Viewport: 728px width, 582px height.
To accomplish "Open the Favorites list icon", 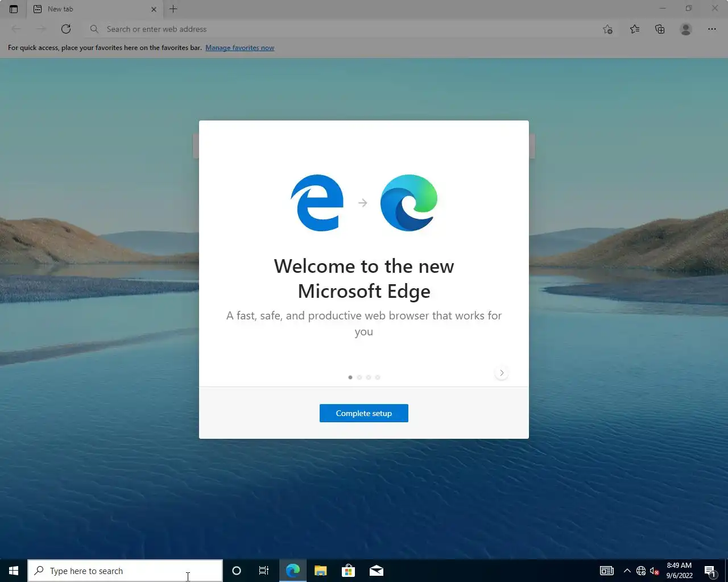I will point(635,29).
